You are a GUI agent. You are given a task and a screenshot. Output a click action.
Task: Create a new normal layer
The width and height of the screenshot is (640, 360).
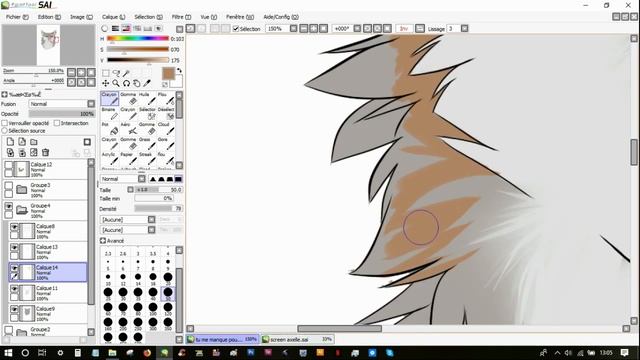pyautogui.click(x=10, y=142)
